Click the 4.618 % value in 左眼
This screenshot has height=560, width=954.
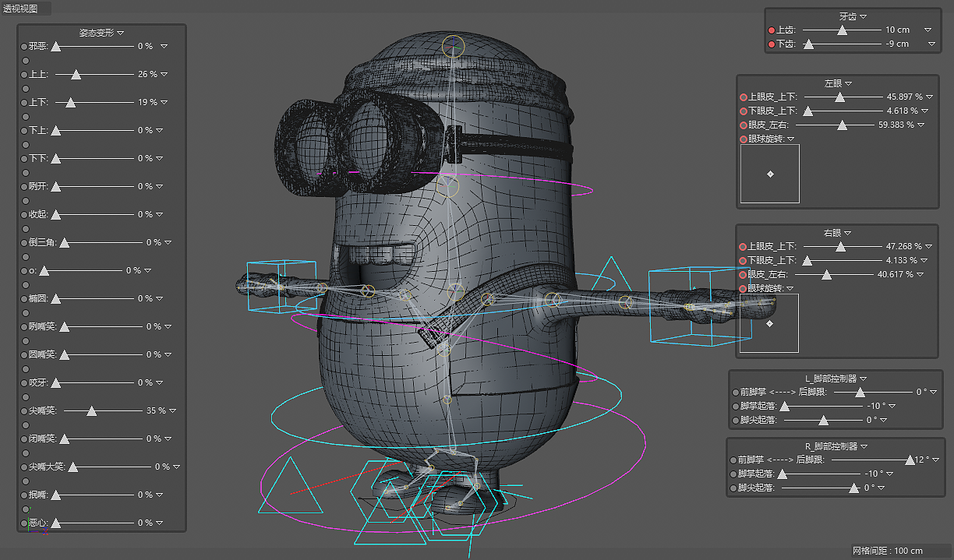[x=903, y=111]
